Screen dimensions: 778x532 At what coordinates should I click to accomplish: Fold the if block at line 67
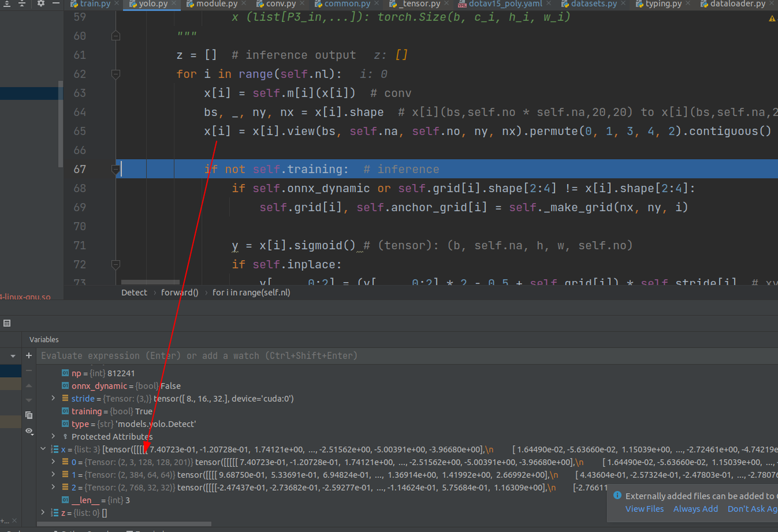click(x=115, y=169)
